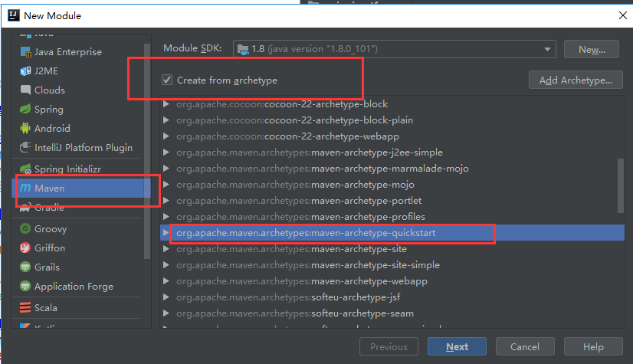Click the archetype list vertical scrollbar

(621, 185)
